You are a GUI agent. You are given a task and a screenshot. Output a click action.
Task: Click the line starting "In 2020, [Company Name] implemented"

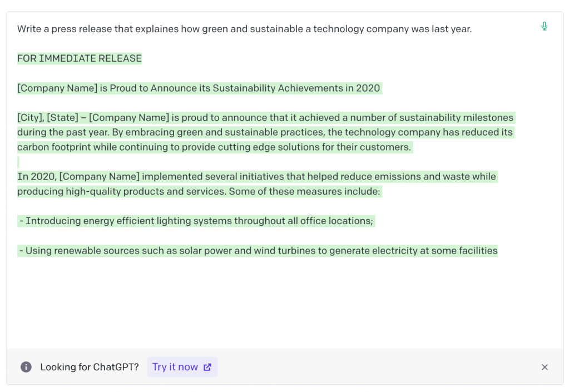point(256,177)
